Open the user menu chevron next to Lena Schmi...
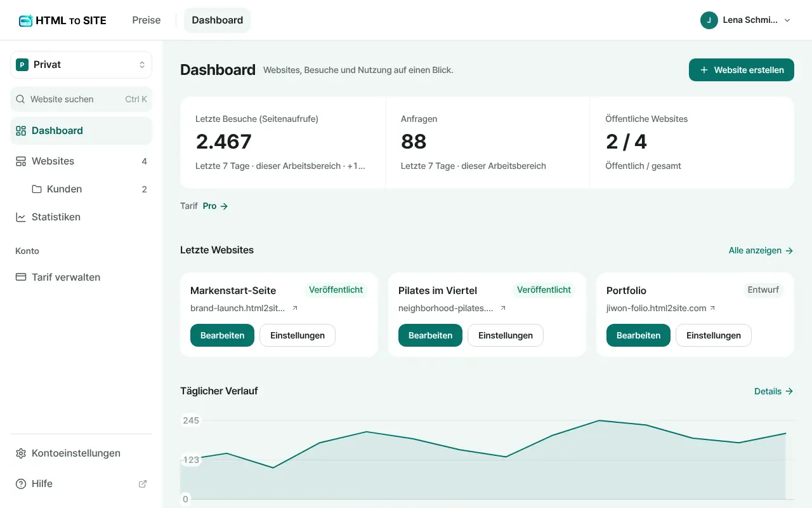 [x=787, y=20]
